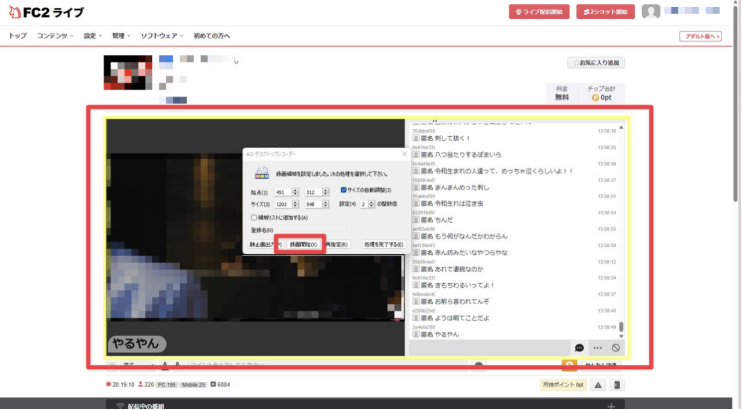Open the three-dots chat options menu

point(598,347)
